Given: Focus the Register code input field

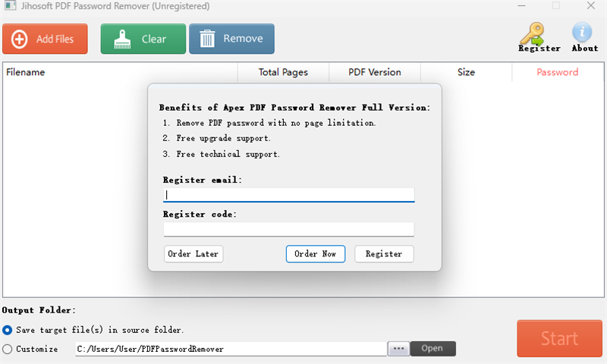Looking at the screenshot, I should click(289, 229).
